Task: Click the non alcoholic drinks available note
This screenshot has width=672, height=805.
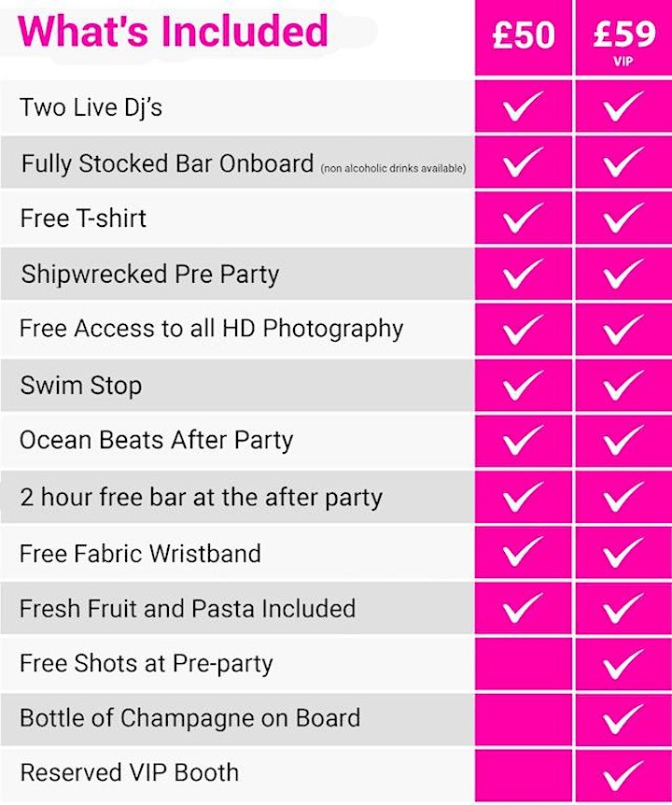Action: click(394, 168)
